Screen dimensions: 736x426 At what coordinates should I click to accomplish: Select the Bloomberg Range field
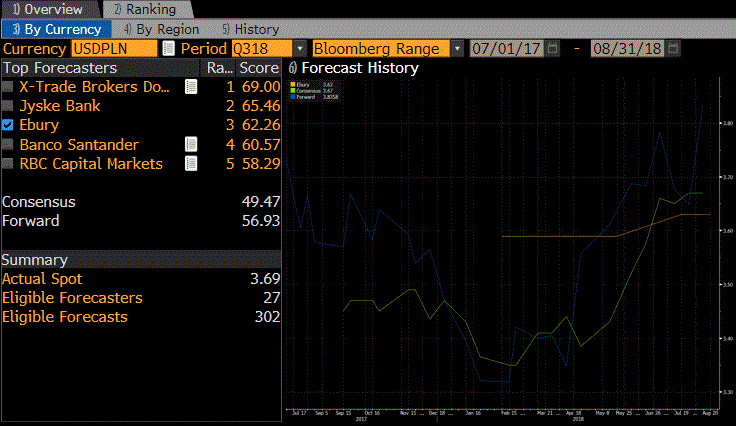click(x=381, y=48)
